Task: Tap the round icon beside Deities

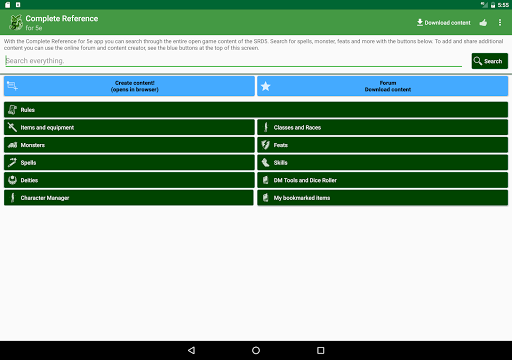Action: 12,180
